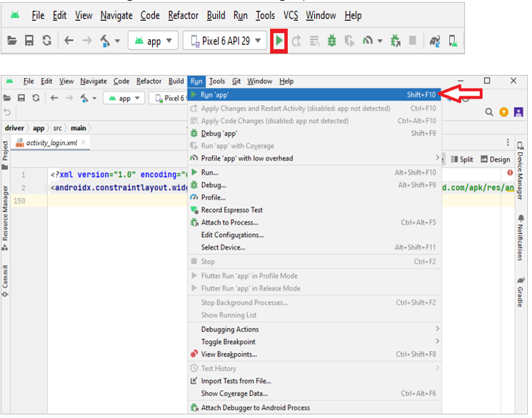Click the Debug bug icon in top toolbar

pyautogui.click(x=331, y=41)
